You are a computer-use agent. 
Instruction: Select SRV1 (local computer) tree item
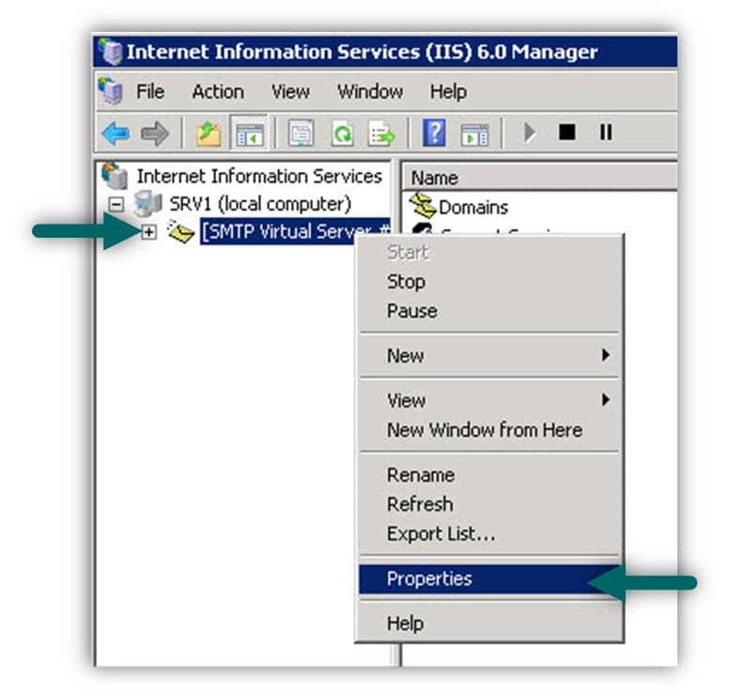tap(260, 204)
